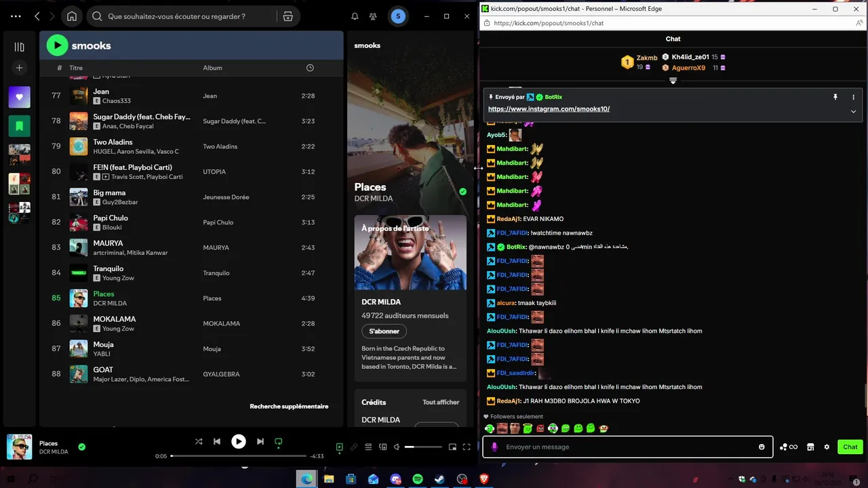Viewport: 868px width, 488px height.
Task: Open the Instagram link in pinned message
Action: click(549, 108)
